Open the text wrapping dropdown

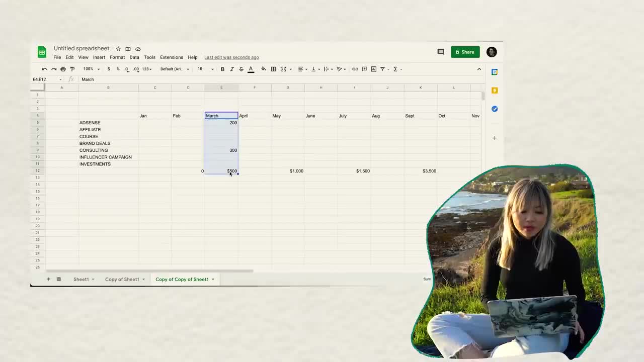click(x=328, y=69)
